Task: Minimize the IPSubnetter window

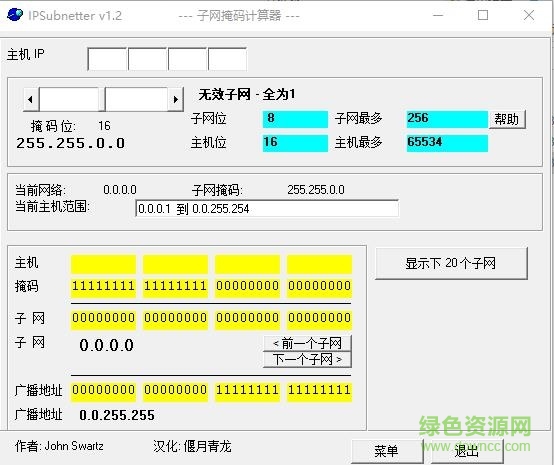Action: 438,15
